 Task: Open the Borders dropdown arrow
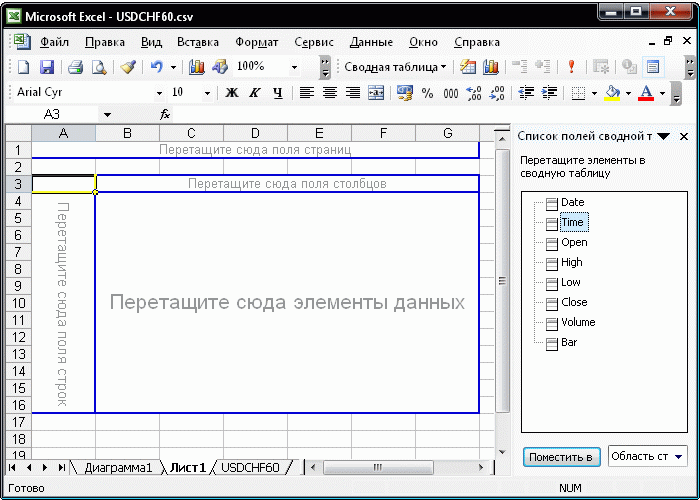(595, 93)
